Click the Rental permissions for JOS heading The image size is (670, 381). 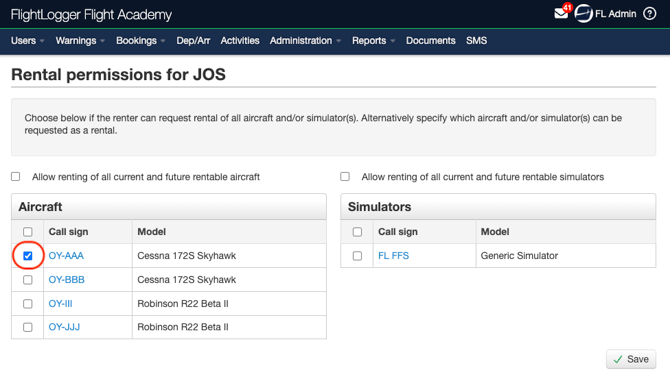[118, 74]
